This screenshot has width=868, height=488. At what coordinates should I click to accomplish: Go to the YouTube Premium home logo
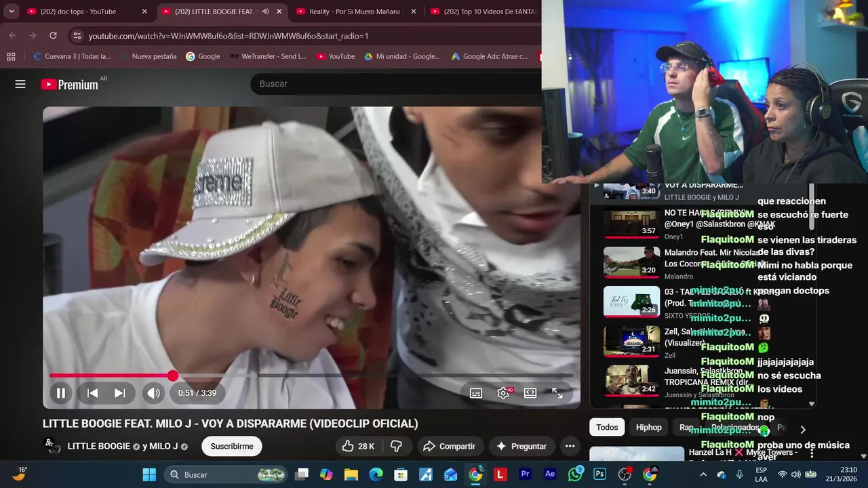(x=69, y=85)
